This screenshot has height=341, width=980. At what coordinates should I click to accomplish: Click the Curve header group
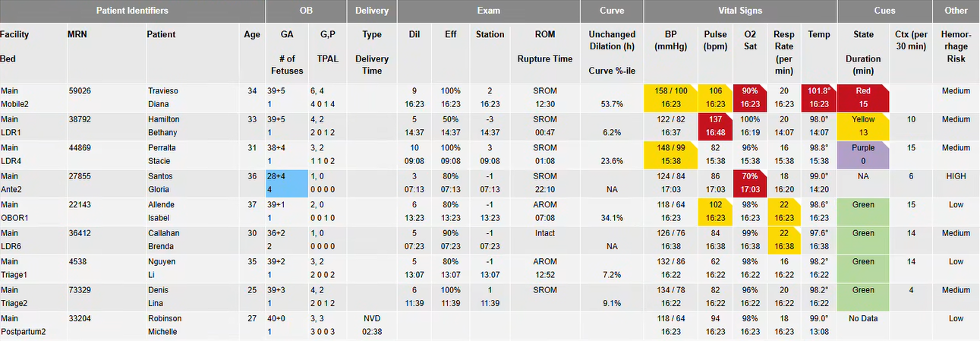tap(611, 11)
